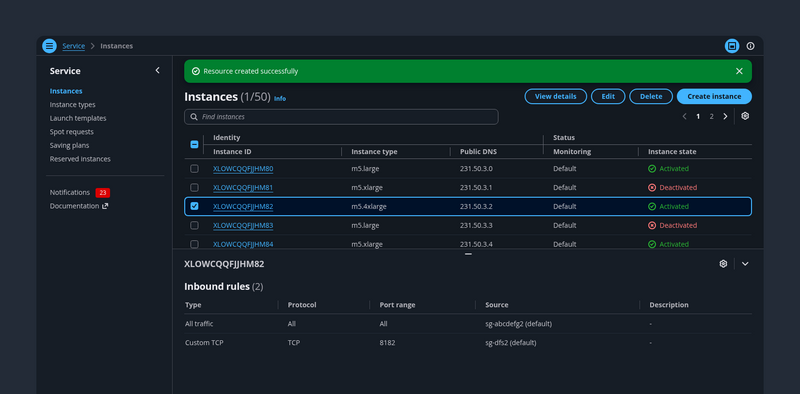Open table preferences gear beside pagination

click(745, 116)
